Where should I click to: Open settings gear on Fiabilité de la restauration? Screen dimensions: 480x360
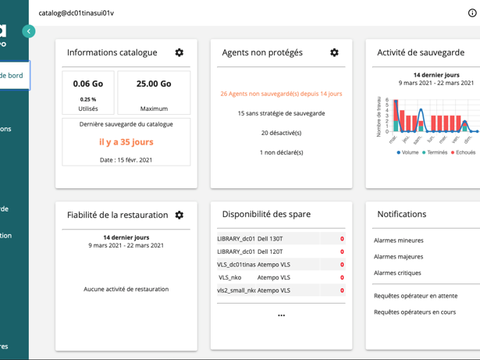pos(179,215)
